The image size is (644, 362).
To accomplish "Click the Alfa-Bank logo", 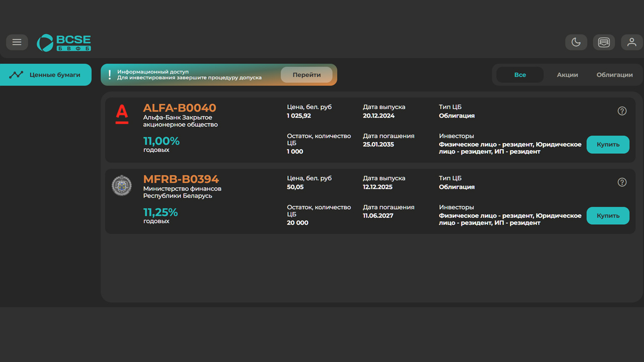I will pos(122,114).
